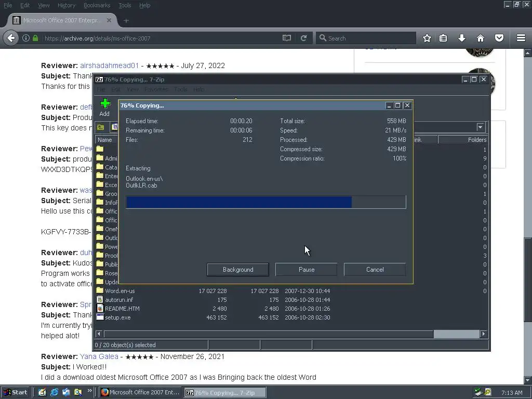Viewport: 532px width, 399px height.
Task: Select the Word.en-us folder row
Action: (291, 291)
